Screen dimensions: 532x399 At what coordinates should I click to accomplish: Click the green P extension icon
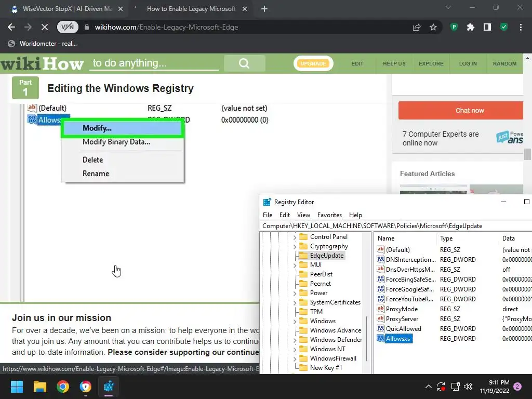454,27
